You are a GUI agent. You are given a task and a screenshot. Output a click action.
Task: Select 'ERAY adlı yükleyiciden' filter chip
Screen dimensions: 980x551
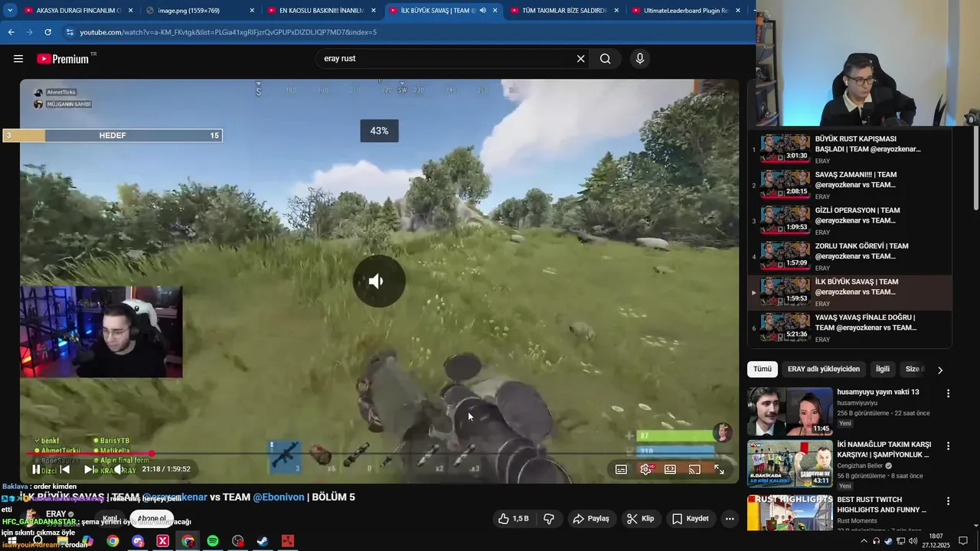[824, 369]
